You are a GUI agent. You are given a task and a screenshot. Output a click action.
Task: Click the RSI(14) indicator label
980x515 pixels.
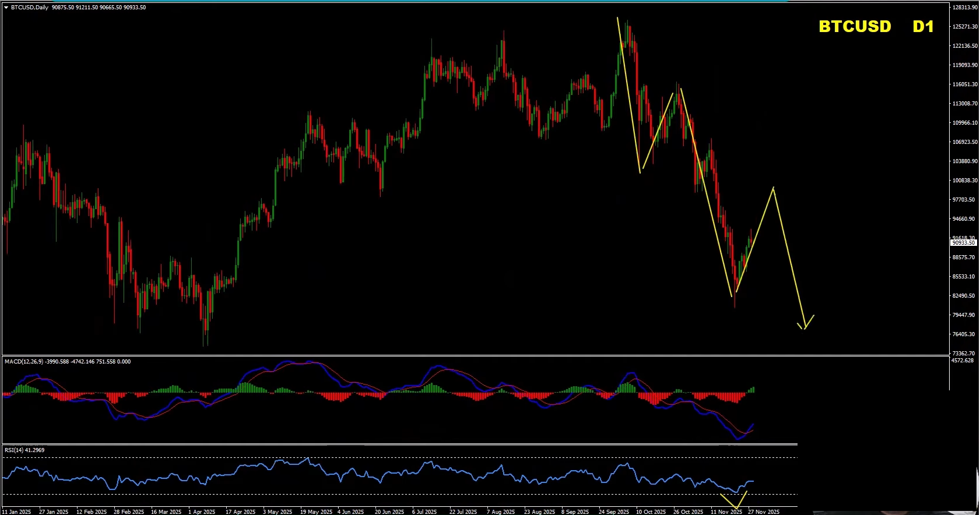click(x=14, y=450)
